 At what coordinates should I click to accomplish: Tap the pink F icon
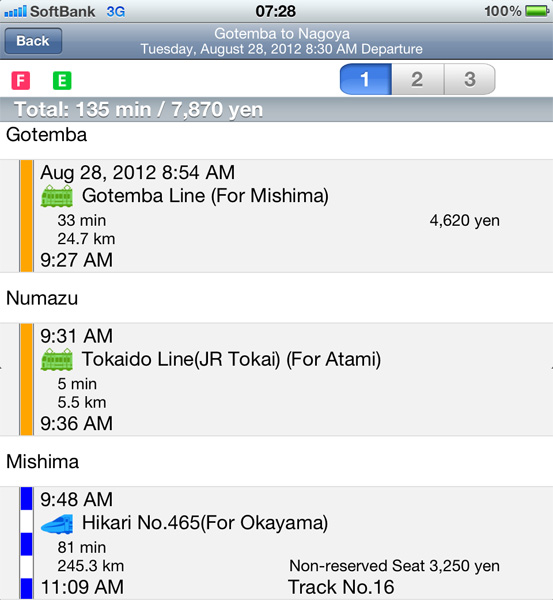[x=21, y=81]
